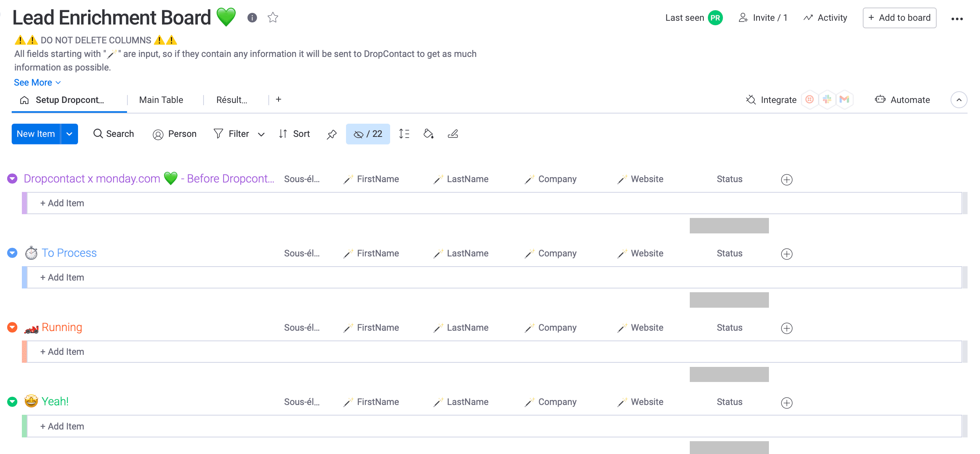Open the Automate center
Screen dimensions: 980x454
pos(902,100)
